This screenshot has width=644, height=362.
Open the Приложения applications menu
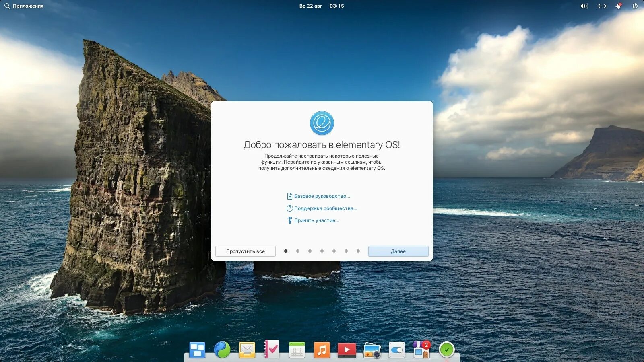(x=24, y=6)
